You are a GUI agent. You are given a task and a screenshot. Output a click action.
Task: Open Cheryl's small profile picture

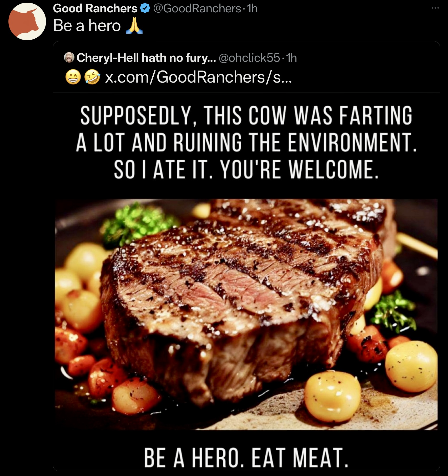tap(69, 58)
